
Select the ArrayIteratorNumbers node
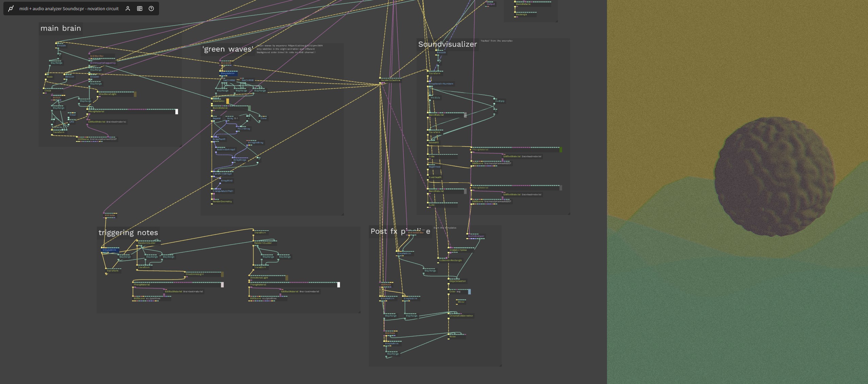click(x=440, y=84)
